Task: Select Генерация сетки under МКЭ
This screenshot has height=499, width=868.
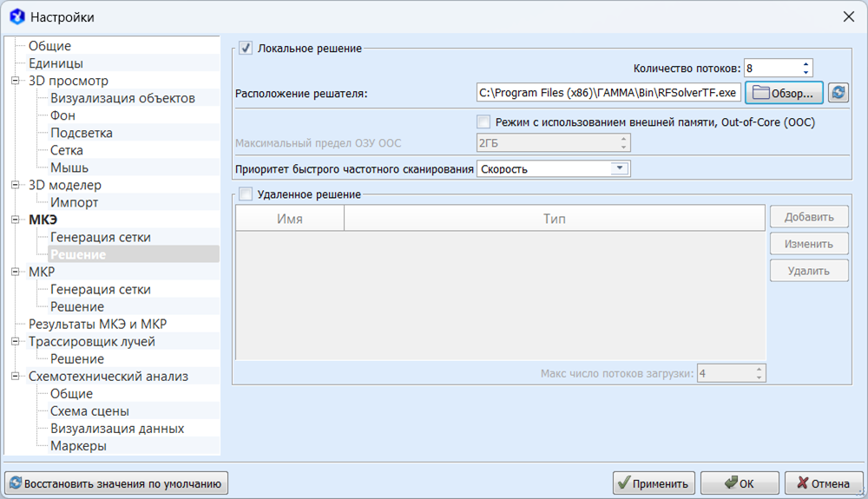Action: coord(100,237)
